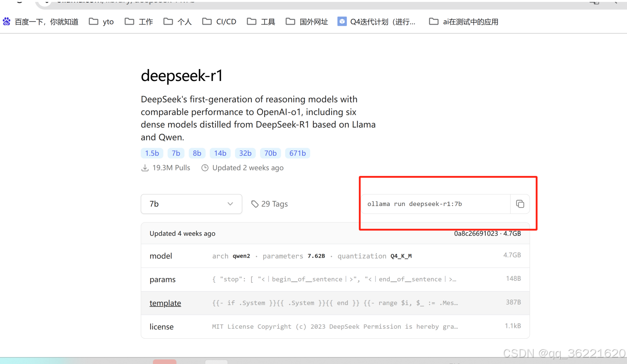627x364 pixels.
Task: Select the 8b model size tag
Action: point(197,153)
